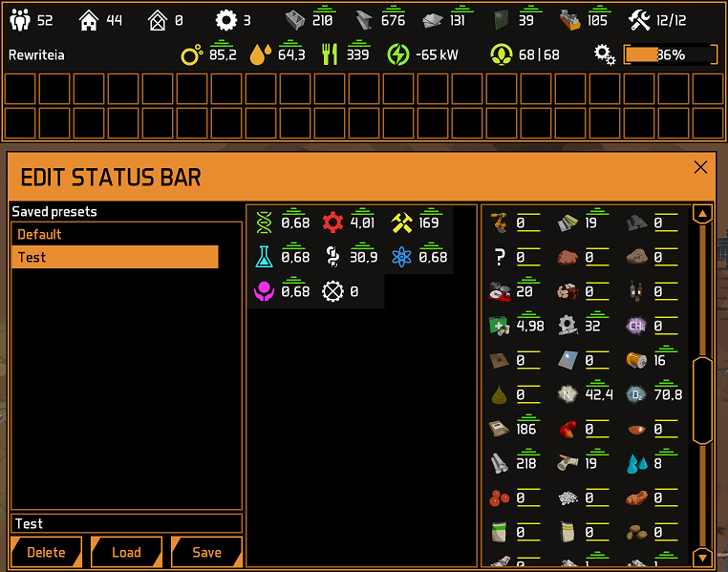
Task: Click the resource list scrollbar thumb
Action: coord(702,400)
